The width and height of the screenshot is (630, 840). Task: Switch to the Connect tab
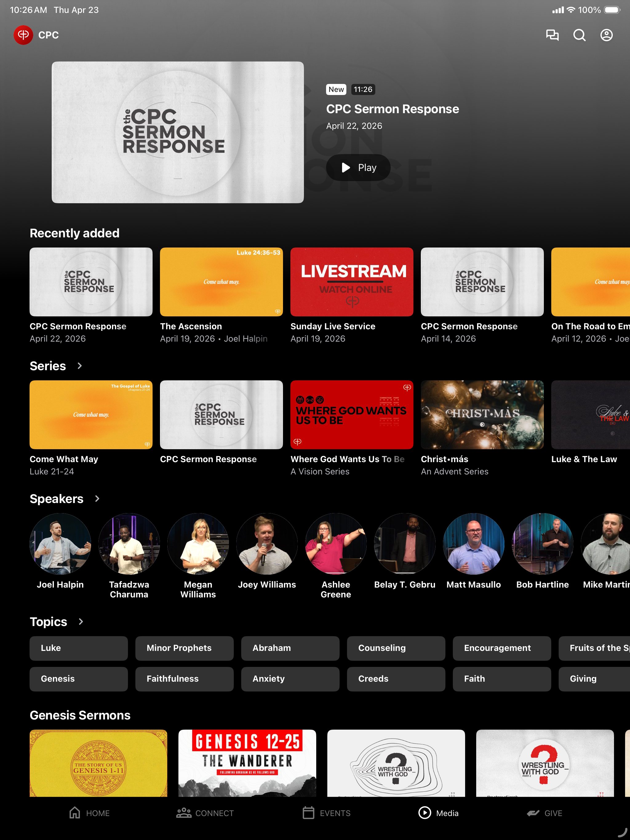pos(205,813)
